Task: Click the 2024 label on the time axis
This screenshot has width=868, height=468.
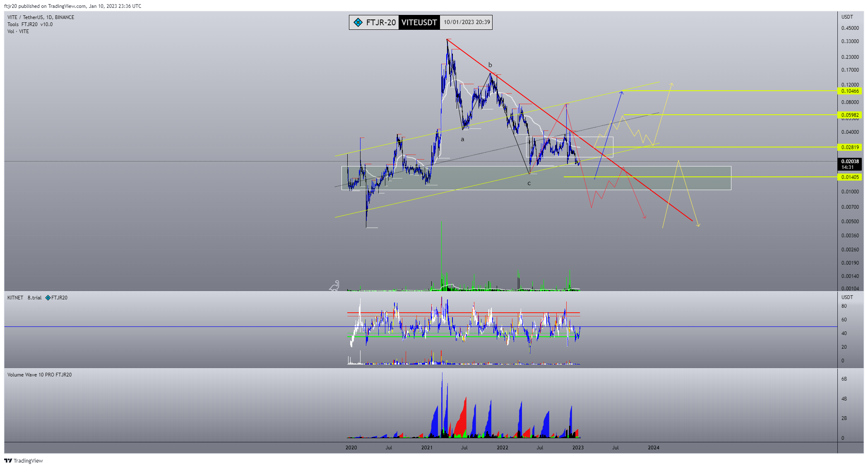Action: pos(654,448)
